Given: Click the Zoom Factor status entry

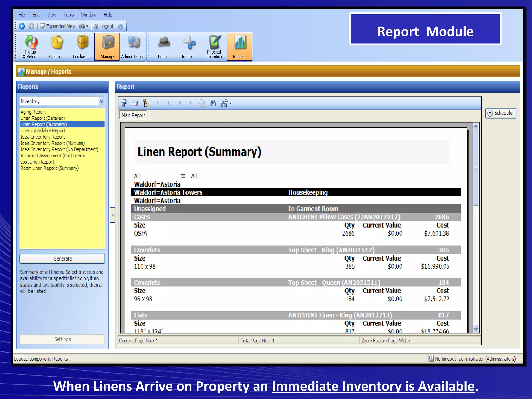Looking at the screenshot, I should click(x=386, y=341).
